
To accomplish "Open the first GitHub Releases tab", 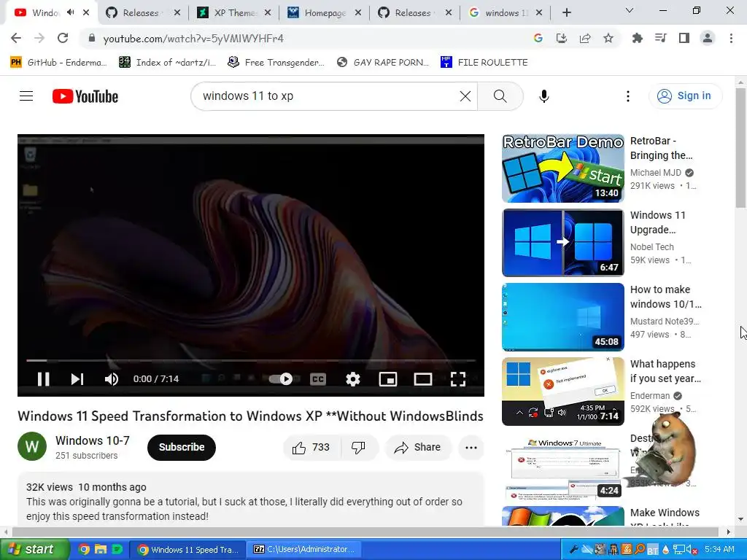I will coord(143,13).
